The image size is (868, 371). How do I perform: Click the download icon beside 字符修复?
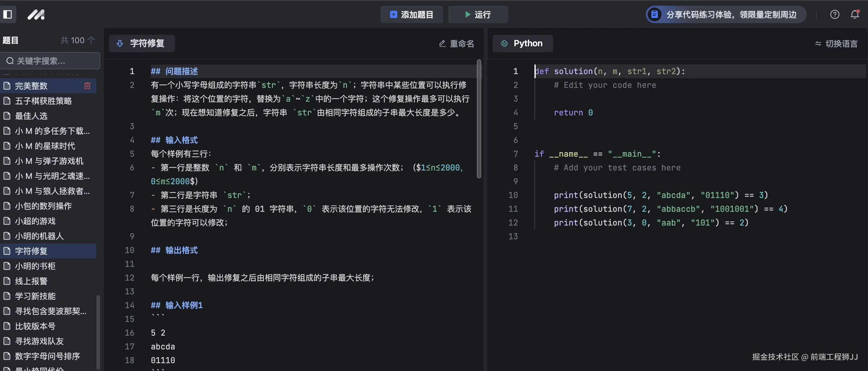pos(120,43)
